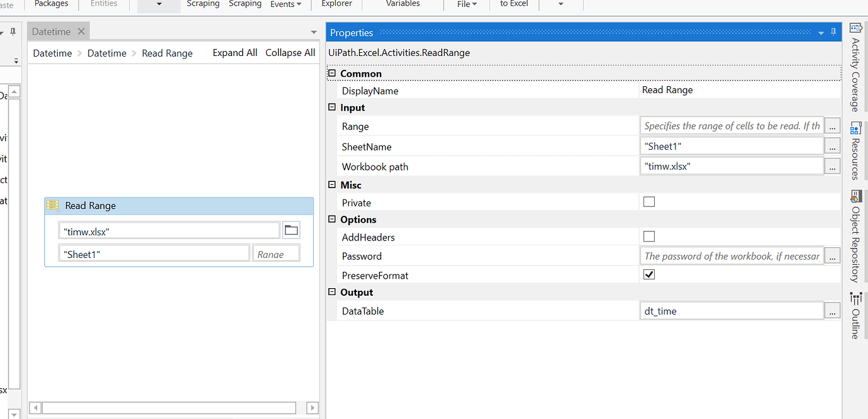Open expression editor for DataTable property
Viewport: 868px width, 419px height.
pos(832,311)
